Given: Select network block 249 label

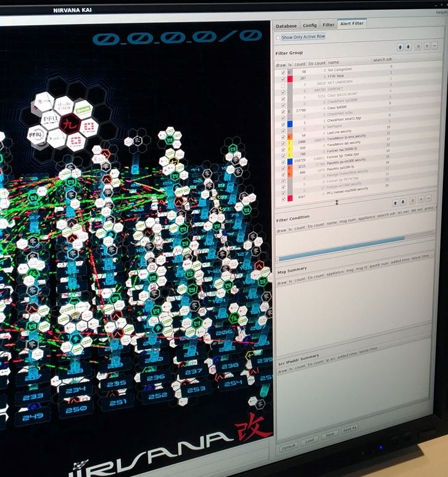Looking at the screenshot, I should click(x=33, y=416).
